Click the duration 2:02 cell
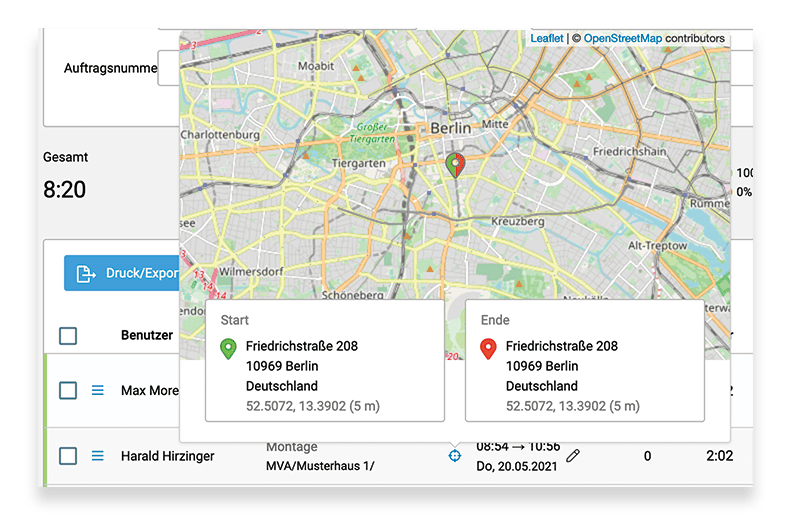The image size is (796, 524). click(719, 456)
